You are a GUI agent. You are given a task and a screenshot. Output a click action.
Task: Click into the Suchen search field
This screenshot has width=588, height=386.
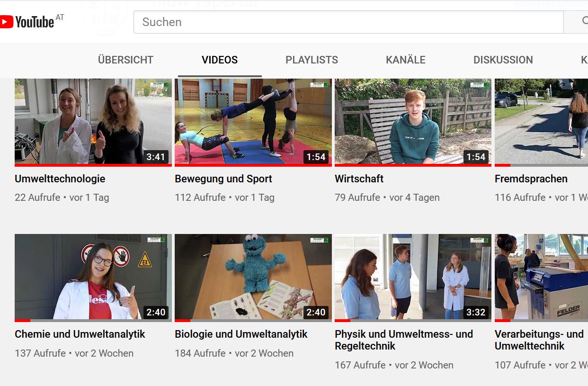348,22
